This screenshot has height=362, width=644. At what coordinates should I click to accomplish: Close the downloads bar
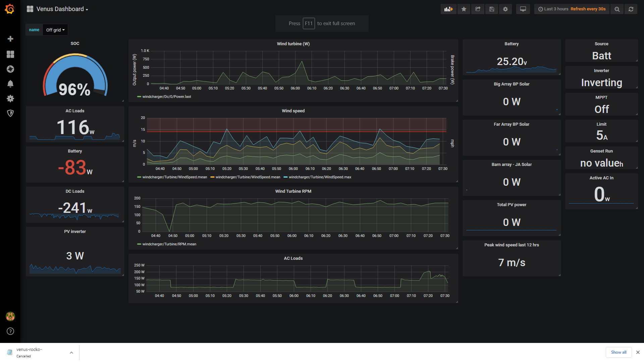click(638, 352)
